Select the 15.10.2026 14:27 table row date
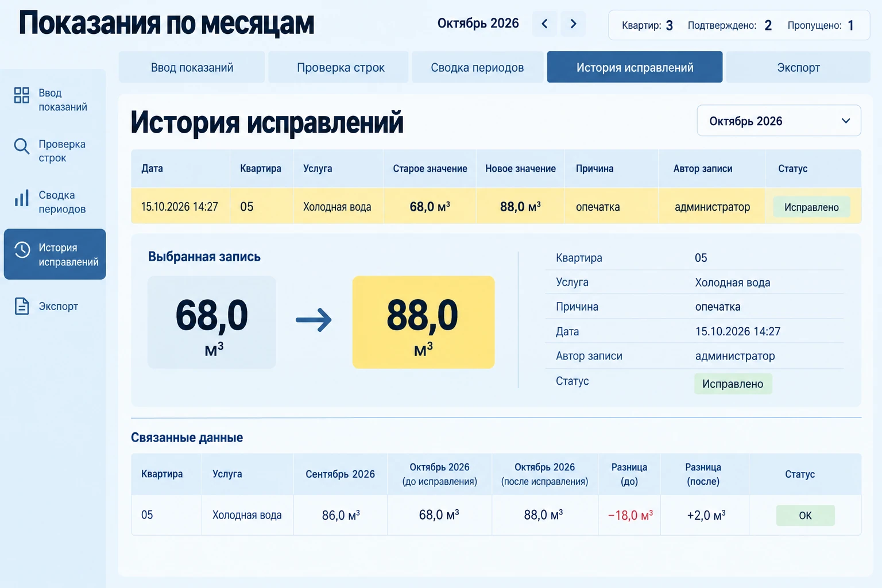882x588 pixels. pos(180,207)
